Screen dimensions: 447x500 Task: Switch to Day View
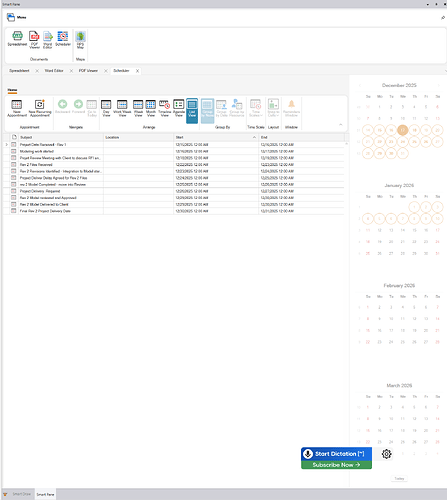click(106, 108)
